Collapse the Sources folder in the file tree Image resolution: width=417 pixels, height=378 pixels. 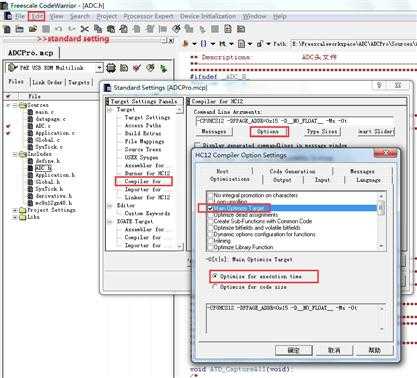[x=15, y=105]
